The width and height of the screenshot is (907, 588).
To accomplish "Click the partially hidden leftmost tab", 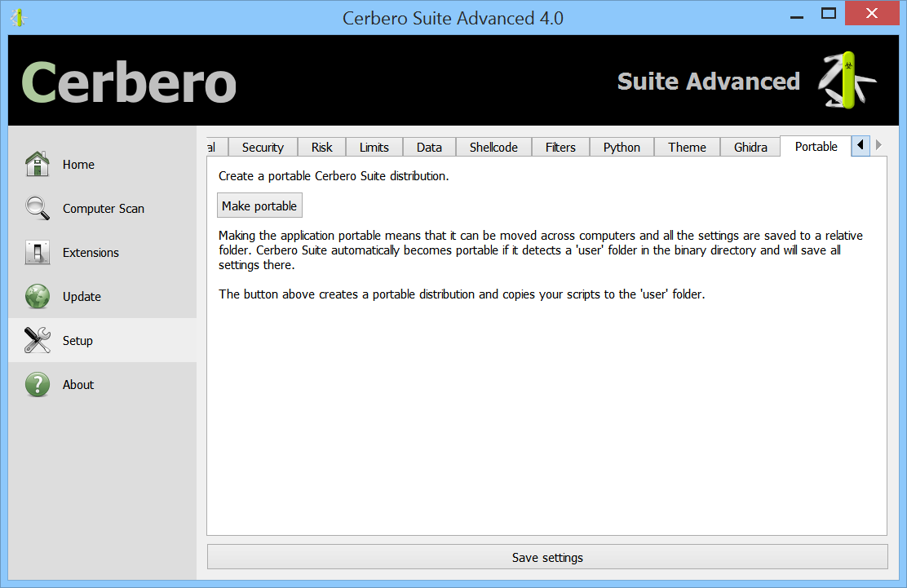I will [217, 148].
